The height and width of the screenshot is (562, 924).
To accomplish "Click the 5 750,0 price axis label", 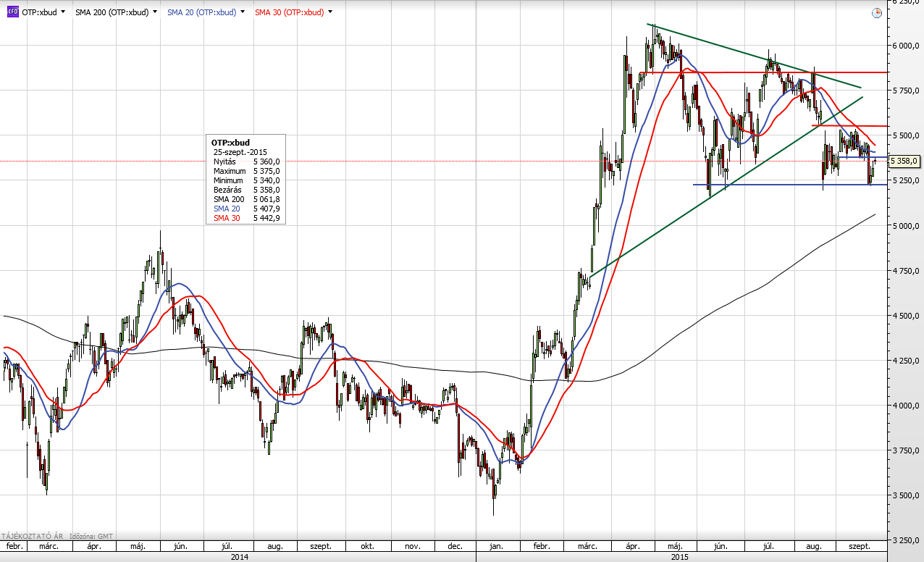I will [905, 91].
